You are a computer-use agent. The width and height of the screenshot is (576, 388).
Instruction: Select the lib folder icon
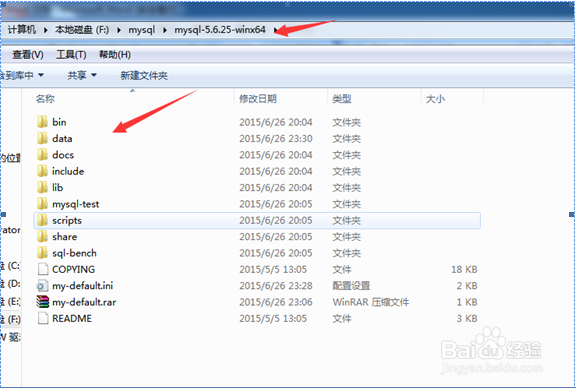point(42,187)
